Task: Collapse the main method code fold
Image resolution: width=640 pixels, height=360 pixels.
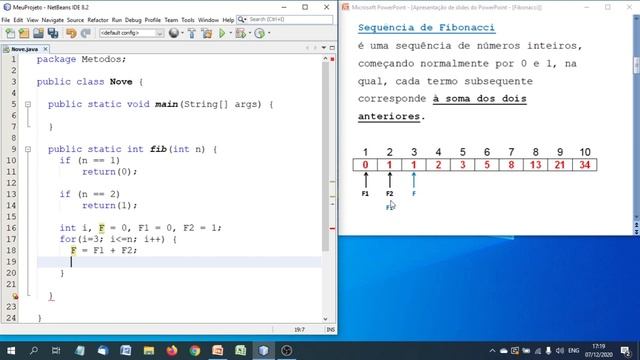Action: [x=28, y=104]
